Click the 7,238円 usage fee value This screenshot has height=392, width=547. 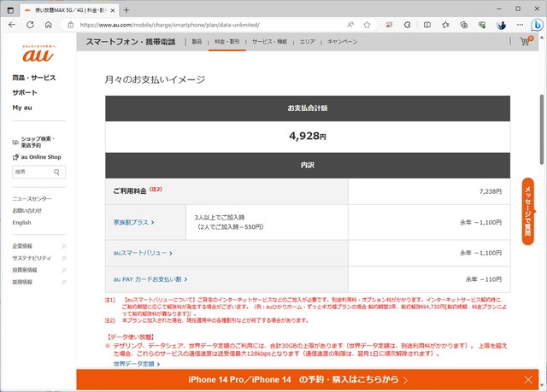[x=491, y=191]
